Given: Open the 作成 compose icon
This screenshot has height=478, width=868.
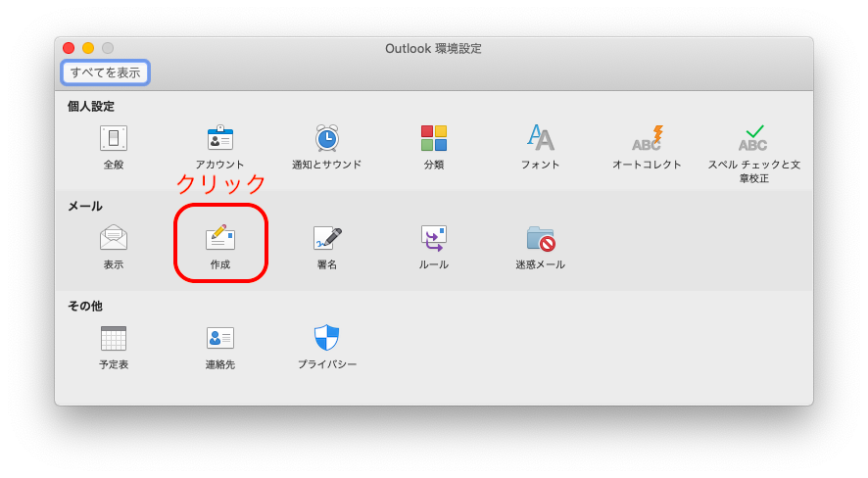Looking at the screenshot, I should 220,237.
